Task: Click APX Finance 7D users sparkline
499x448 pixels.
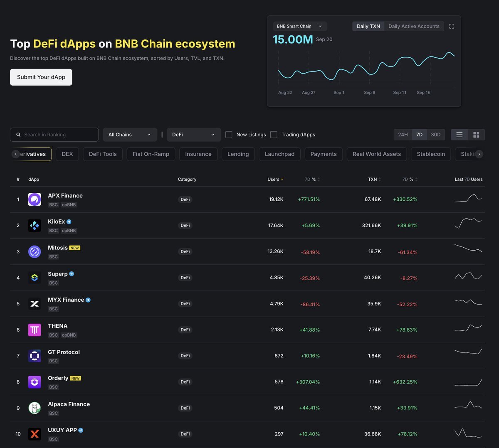Action: click(x=468, y=198)
